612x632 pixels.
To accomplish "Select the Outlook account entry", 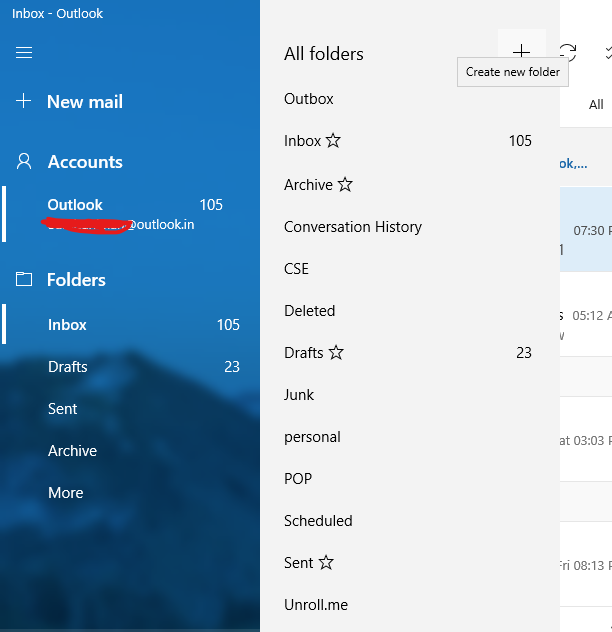I will pyautogui.click(x=130, y=214).
